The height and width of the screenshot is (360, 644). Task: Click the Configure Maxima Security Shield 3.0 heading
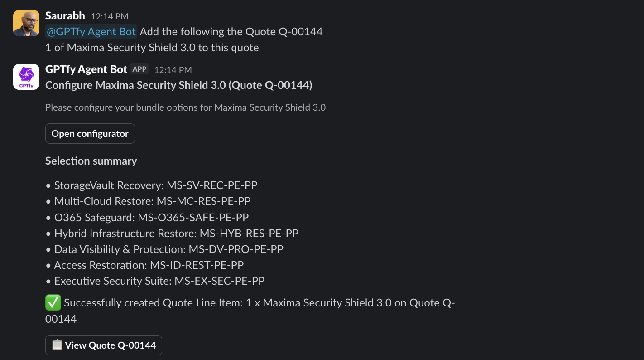click(178, 85)
